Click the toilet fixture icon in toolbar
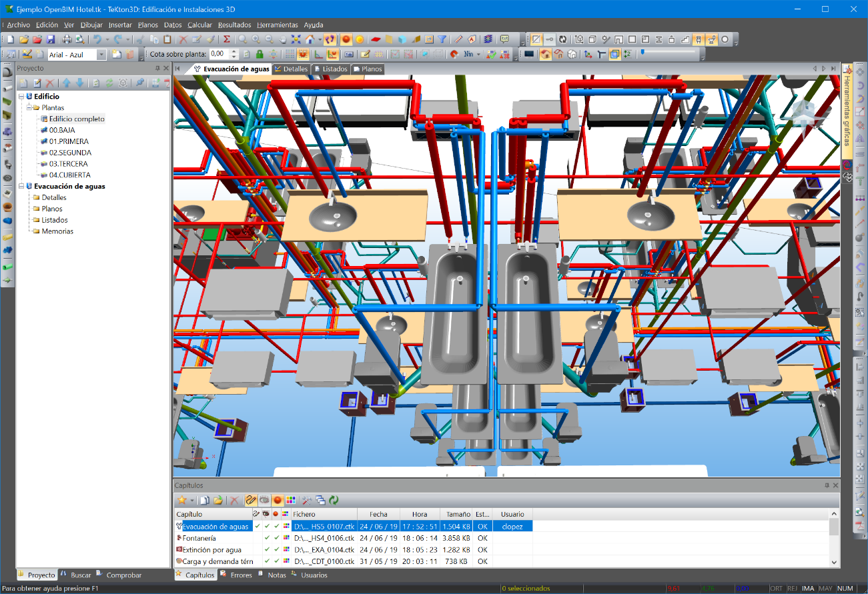Screen dimensions: 868x594 click(712, 39)
